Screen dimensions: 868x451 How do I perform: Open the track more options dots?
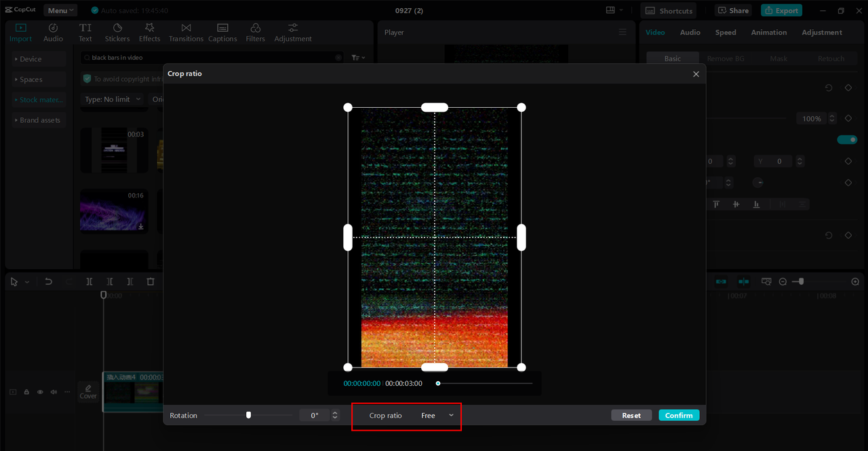[x=66, y=392]
